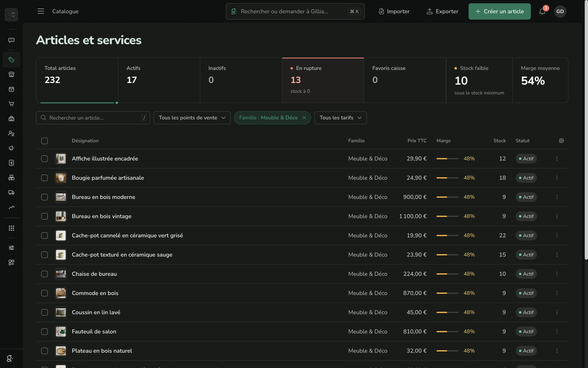Image resolution: width=588 pixels, height=368 pixels.
Task: Open the workspace switcher at top left
Action: (x=11, y=15)
